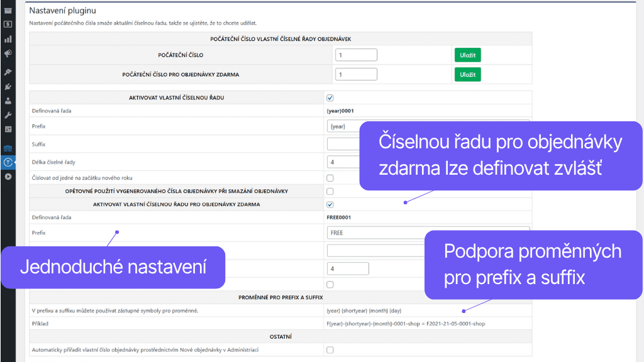Screen dimensions: 644x362
Task: Click Uložit button next to Počáteční číslo
Action: (467, 55)
